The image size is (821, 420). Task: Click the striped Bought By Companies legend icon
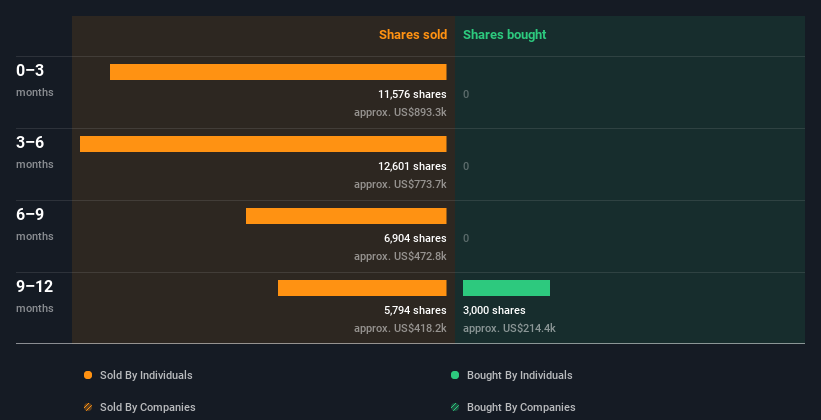455,407
